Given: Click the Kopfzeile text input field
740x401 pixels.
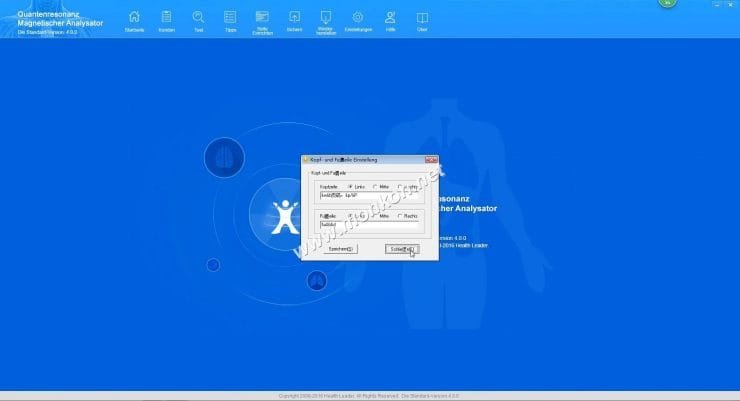Looking at the screenshot, I should [x=369, y=195].
